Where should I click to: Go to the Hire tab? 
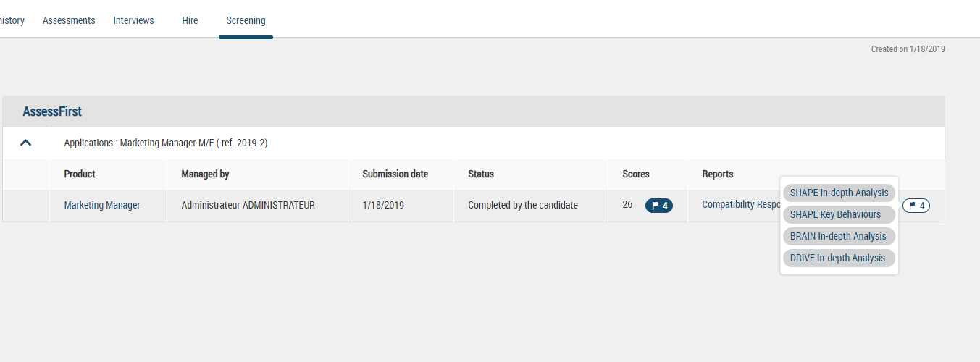190,20
